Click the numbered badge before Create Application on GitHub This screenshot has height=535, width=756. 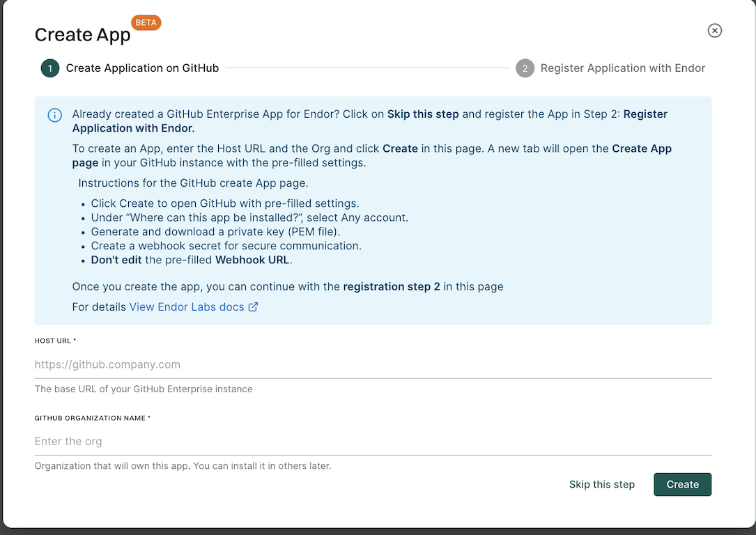click(x=49, y=68)
